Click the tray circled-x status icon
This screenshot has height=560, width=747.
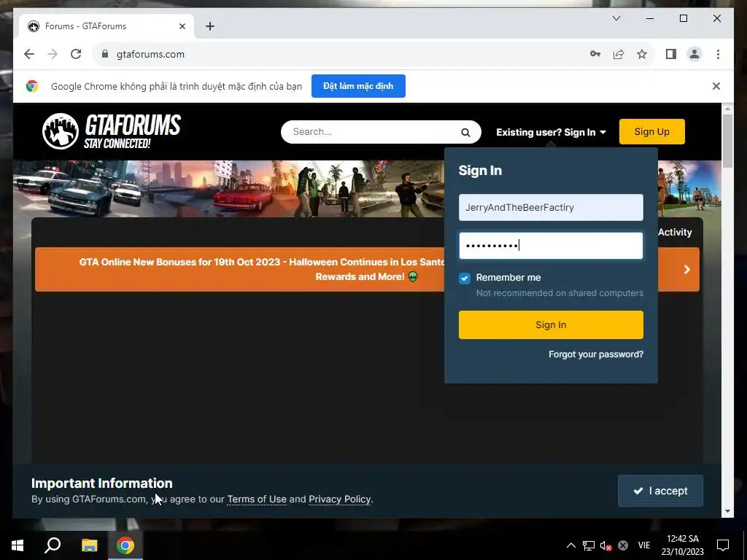click(623, 545)
